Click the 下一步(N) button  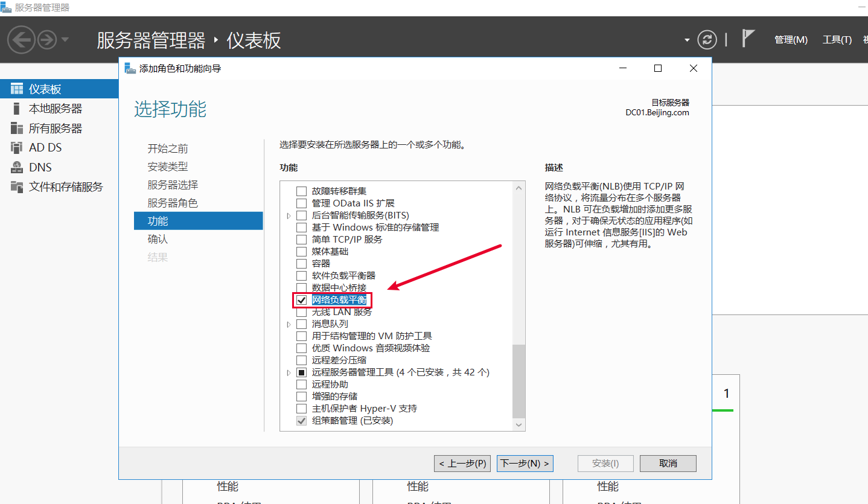pos(525,464)
